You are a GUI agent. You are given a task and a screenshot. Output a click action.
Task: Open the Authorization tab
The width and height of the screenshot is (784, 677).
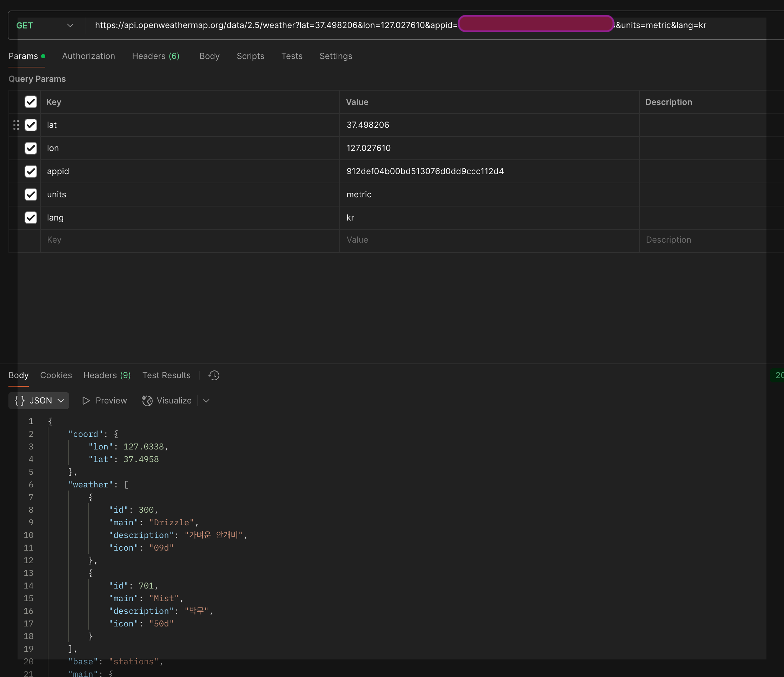88,56
